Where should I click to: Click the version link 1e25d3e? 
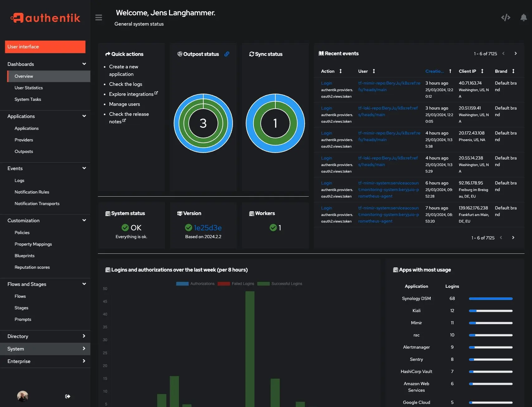tap(207, 228)
